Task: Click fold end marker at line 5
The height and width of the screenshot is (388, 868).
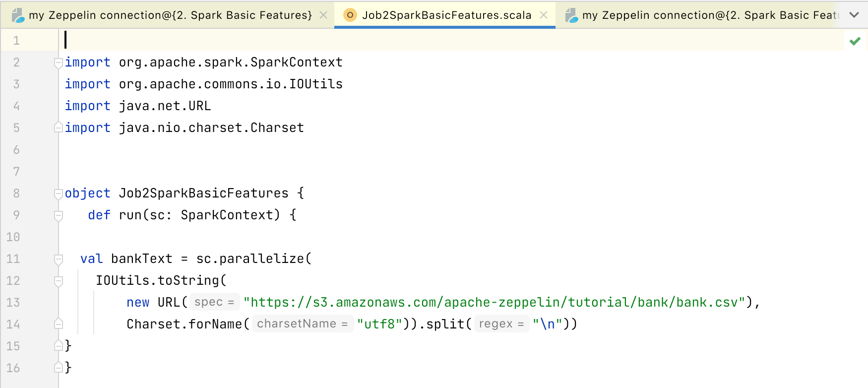Action: tap(59, 127)
